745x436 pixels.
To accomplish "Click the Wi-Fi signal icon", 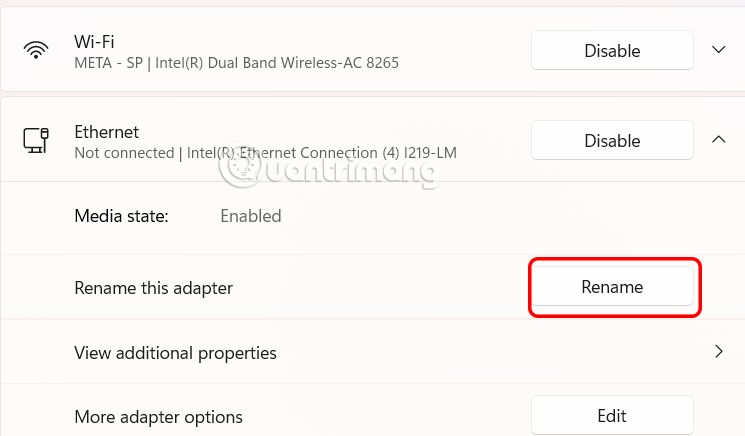I will pyautogui.click(x=37, y=51).
